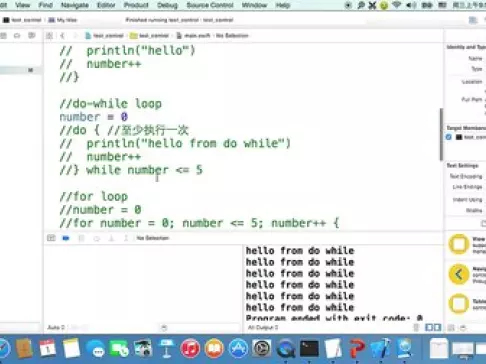
Task: Toggle breakpoints button in debug bar
Action: [x=66, y=238]
